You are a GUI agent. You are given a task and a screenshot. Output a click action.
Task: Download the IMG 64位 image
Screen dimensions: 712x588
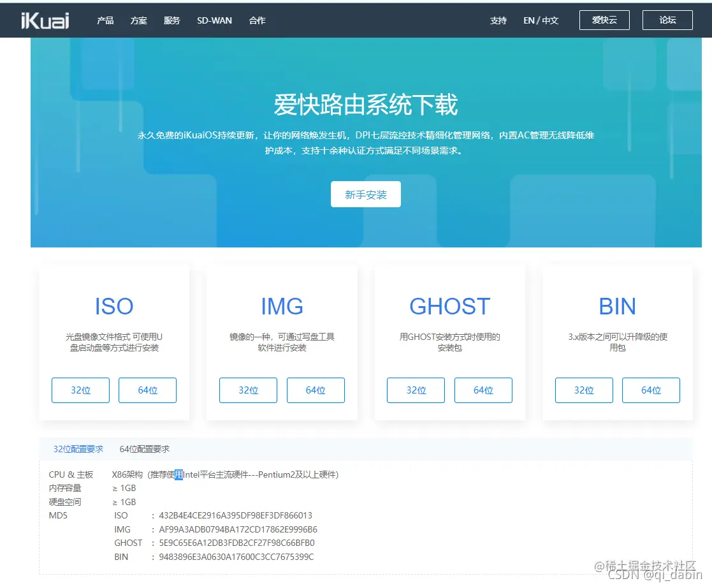pyautogui.click(x=316, y=390)
